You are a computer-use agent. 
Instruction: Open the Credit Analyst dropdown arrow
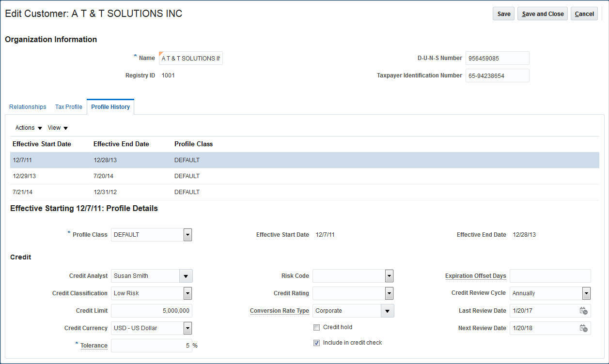tap(186, 276)
